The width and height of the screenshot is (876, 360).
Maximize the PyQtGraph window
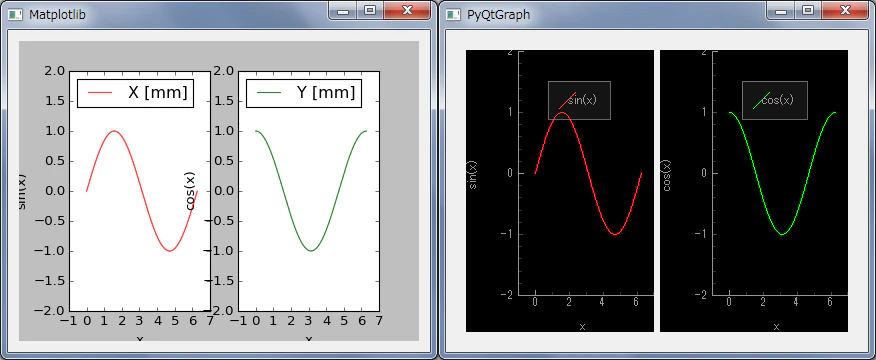(x=808, y=10)
